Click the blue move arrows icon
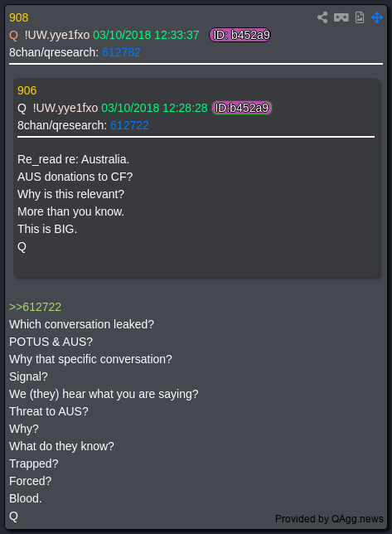Viewport: 392px width, 534px height. (x=377, y=17)
